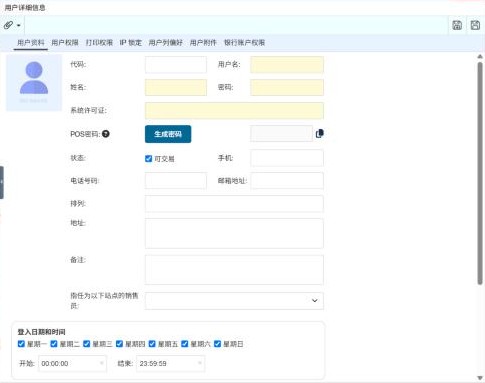Screen dimensions: 485x383
Task: Open the 用户权限 tab
Action: click(x=65, y=43)
